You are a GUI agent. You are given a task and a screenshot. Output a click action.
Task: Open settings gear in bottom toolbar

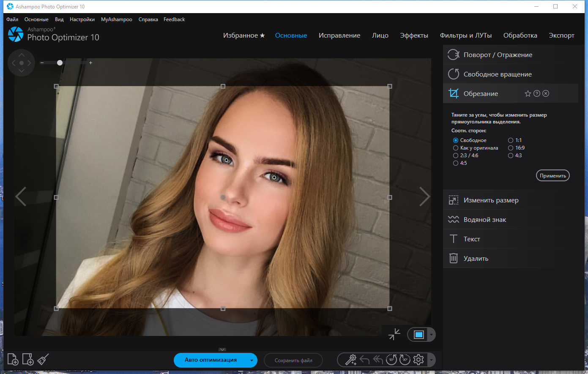[418, 360]
